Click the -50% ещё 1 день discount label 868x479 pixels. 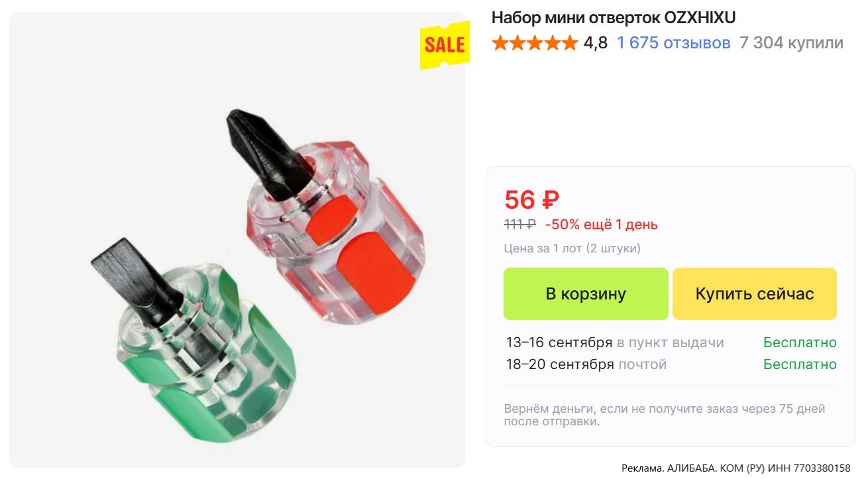[602, 225]
